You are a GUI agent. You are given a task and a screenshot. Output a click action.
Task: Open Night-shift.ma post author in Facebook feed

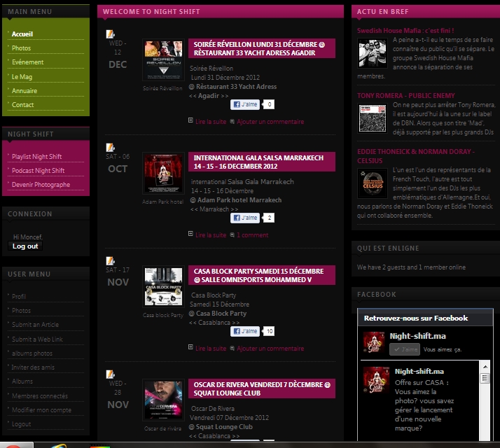(x=419, y=372)
